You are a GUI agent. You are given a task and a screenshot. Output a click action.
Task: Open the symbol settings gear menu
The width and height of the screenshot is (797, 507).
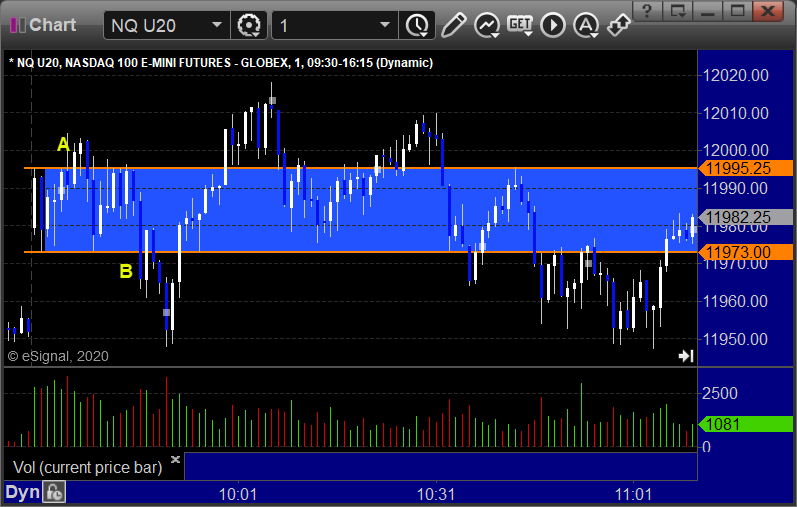click(x=249, y=25)
